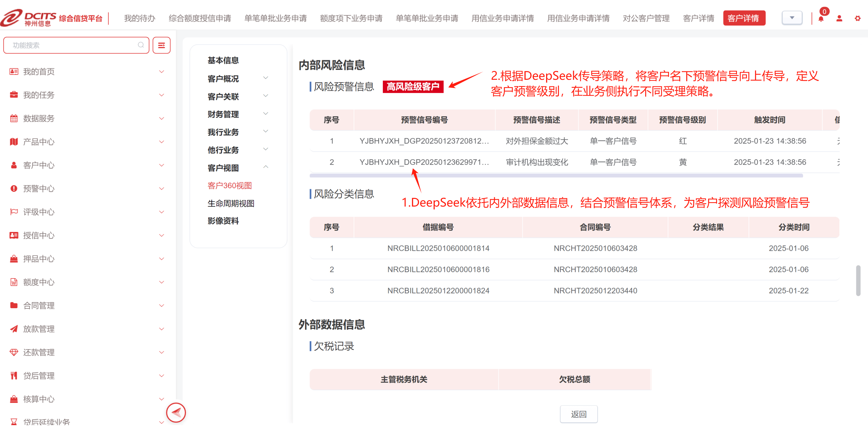Expand 财务管理 section chevron

pyautogui.click(x=265, y=114)
